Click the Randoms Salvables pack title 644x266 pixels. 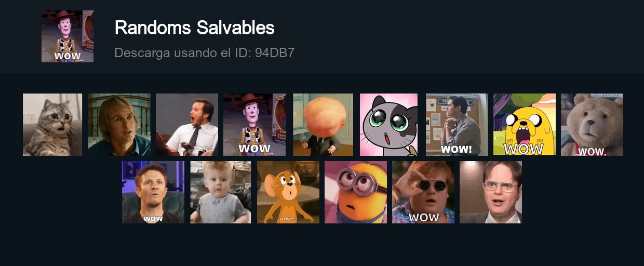[194, 28]
